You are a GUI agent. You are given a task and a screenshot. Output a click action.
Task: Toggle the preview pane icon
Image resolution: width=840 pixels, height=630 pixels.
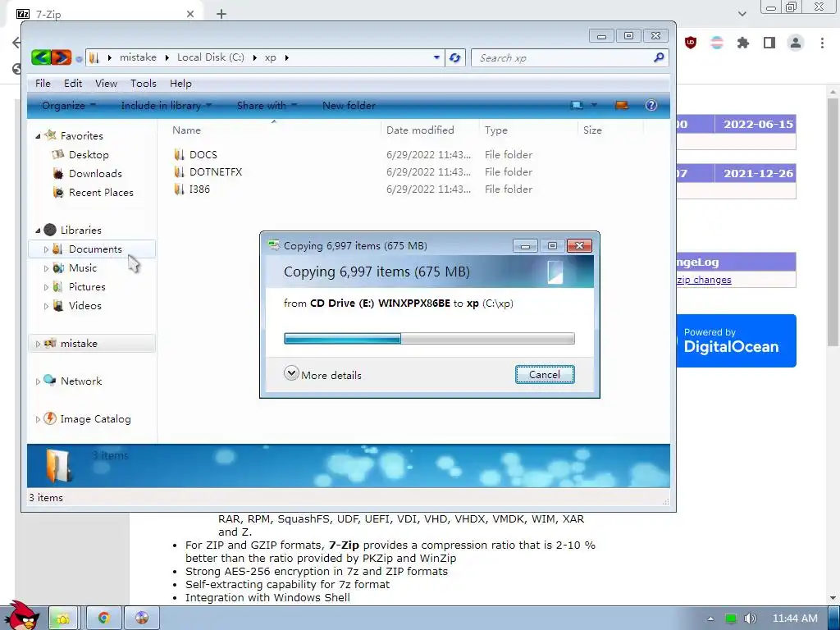tap(622, 105)
